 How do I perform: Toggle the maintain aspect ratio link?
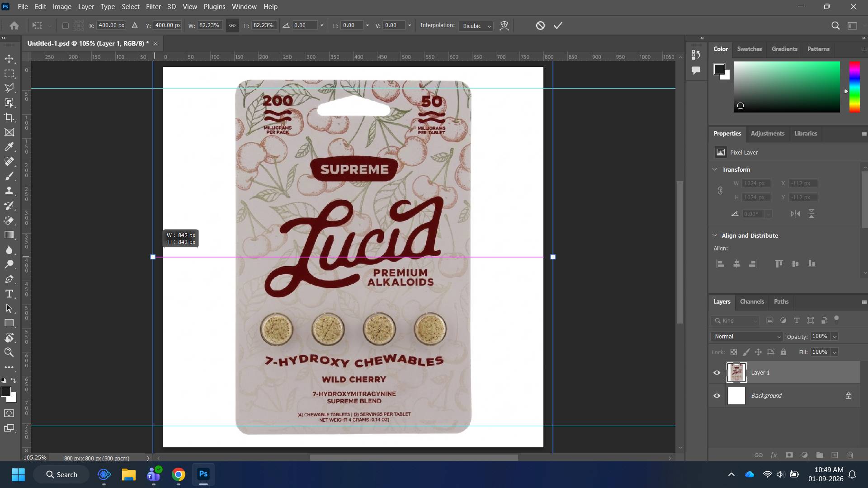click(232, 25)
